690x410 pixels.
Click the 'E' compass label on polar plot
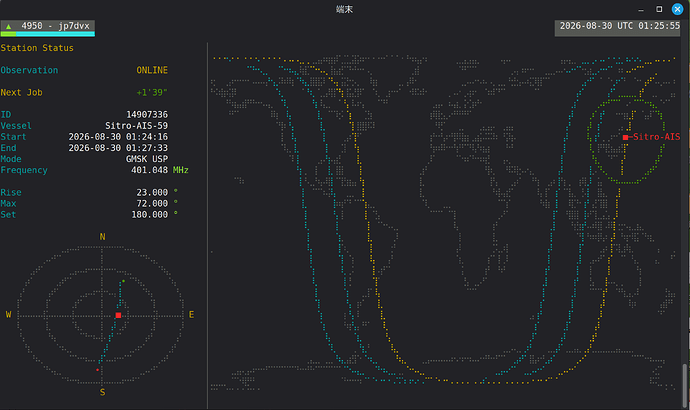tap(191, 315)
